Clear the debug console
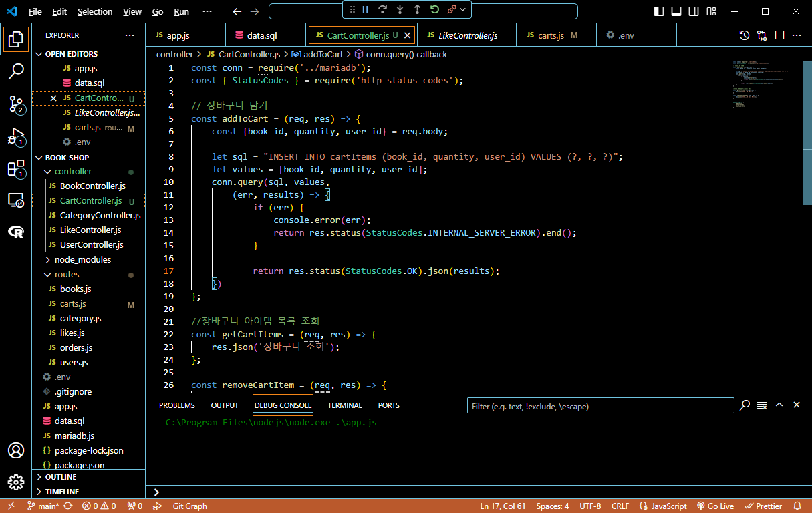 click(x=762, y=405)
